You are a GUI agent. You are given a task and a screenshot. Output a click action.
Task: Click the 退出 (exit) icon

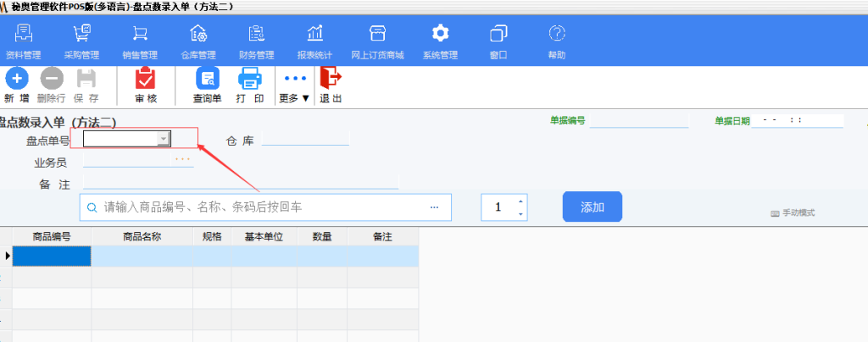pos(330,80)
